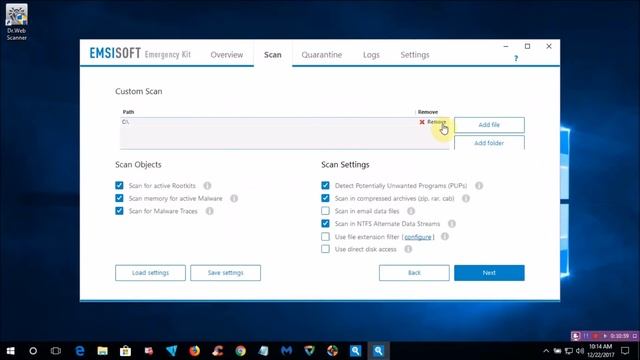Click the EMSISOFT Emergency Kit logo

point(140,53)
